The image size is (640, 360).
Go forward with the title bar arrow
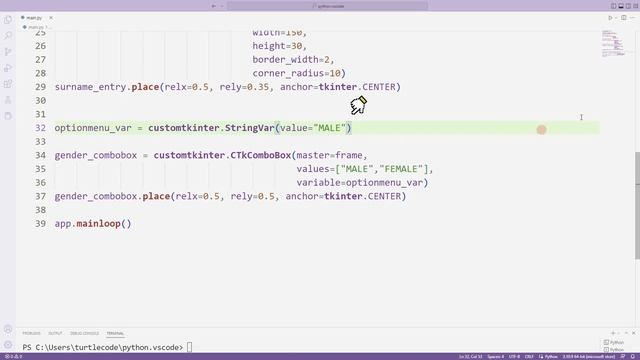pyautogui.click(x=222, y=6)
